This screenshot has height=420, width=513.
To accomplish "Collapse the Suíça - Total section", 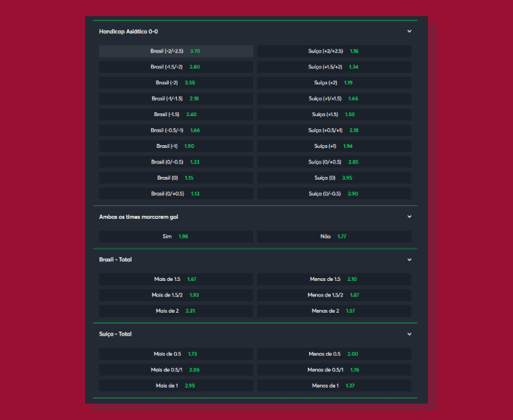I will (x=409, y=334).
